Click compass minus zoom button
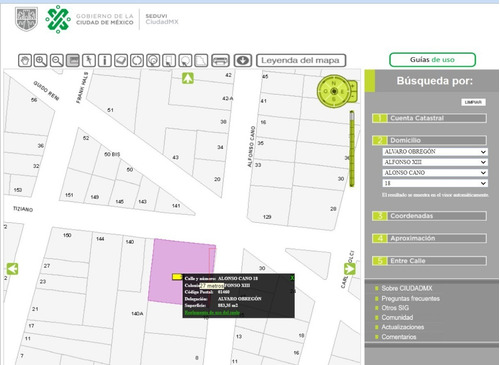The image size is (500, 365). pyautogui.click(x=353, y=96)
